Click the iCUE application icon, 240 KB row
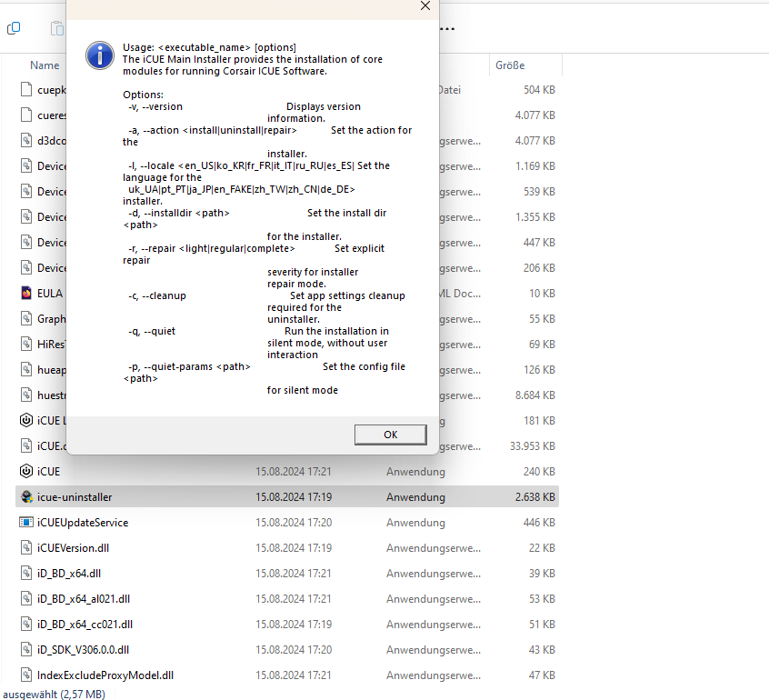 (26, 472)
